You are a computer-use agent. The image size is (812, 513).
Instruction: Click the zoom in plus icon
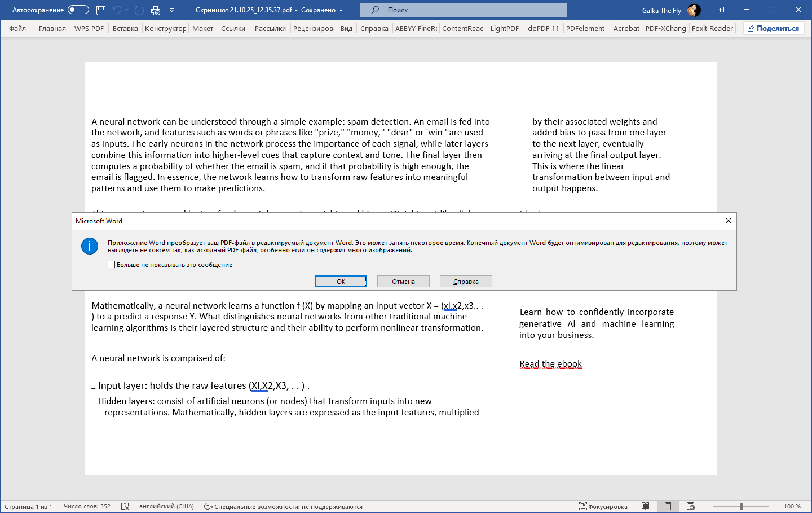[774, 506]
